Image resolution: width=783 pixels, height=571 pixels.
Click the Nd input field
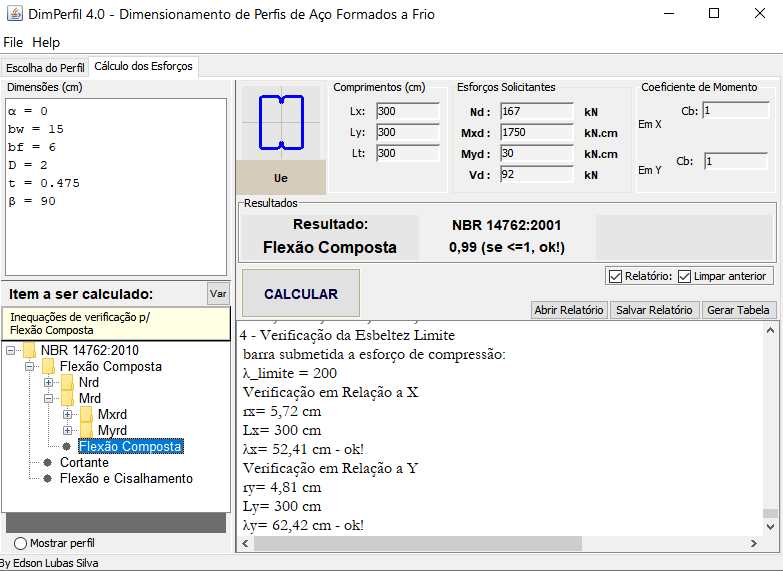(536, 112)
